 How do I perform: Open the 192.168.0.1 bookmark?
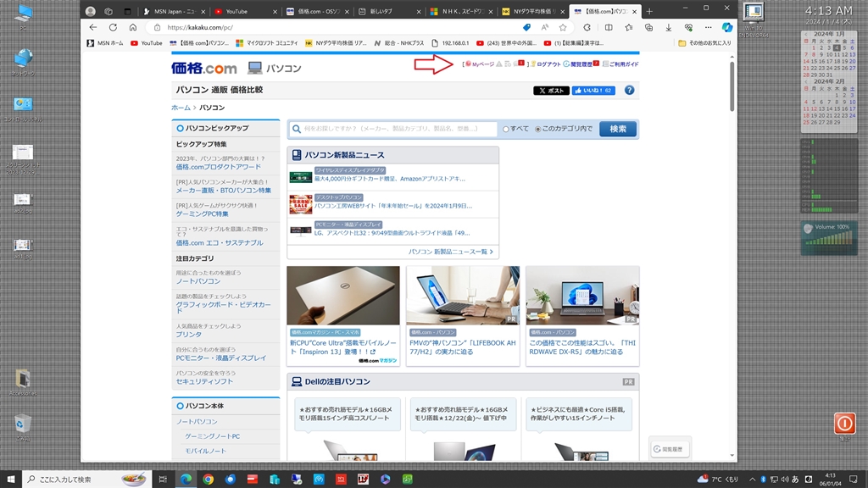coord(450,42)
